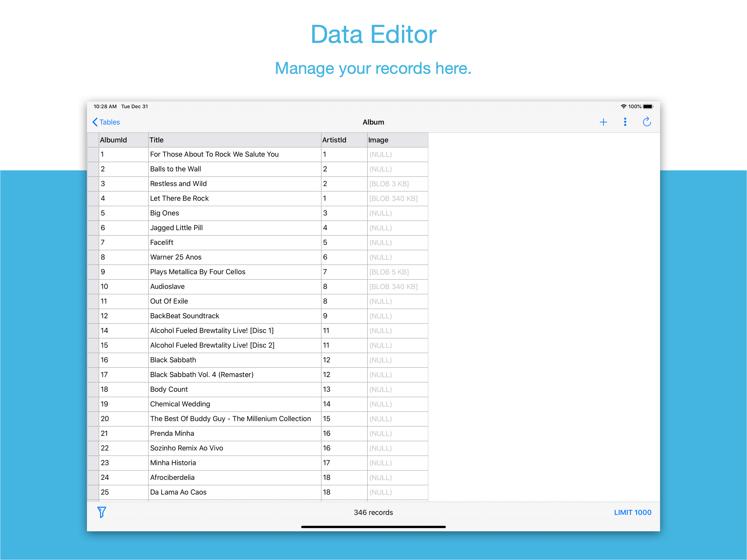The width and height of the screenshot is (747, 560).
Task: Go back via Tables link
Action: 109,122
